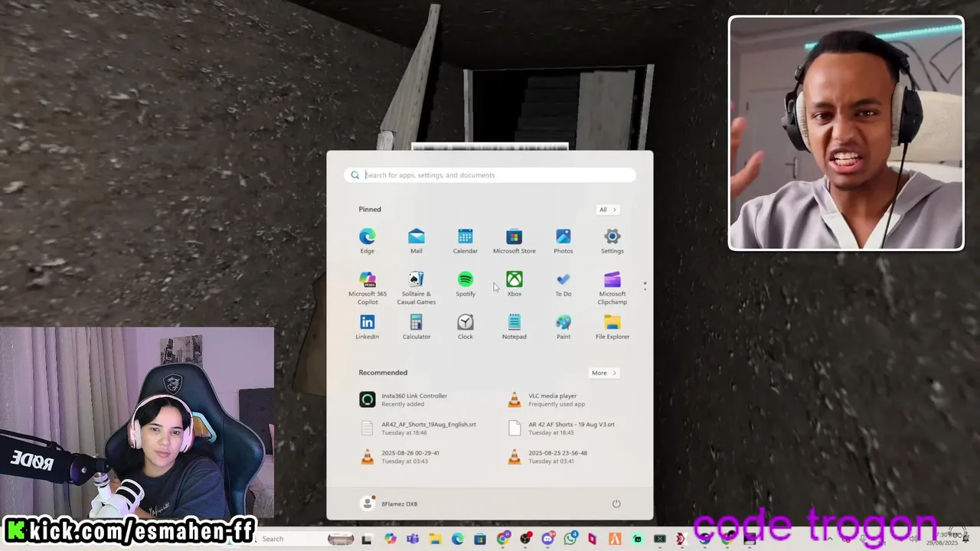The width and height of the screenshot is (980, 551).
Task: Focus the Start menu search field
Action: point(490,175)
